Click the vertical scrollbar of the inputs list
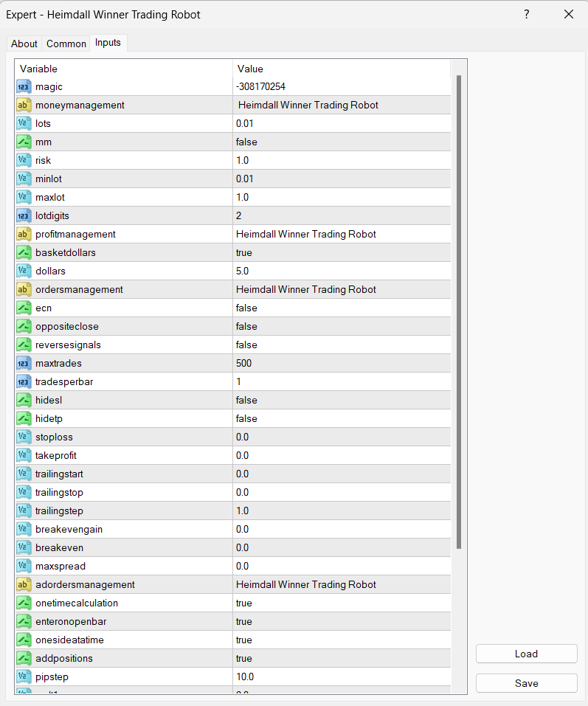Viewport: 588px width, 706px height. (x=459, y=310)
